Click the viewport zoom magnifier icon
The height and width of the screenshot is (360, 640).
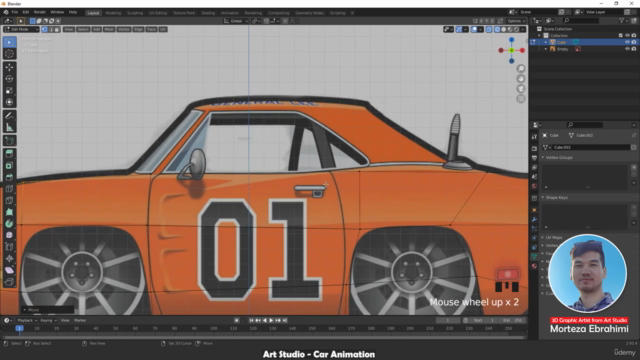[521, 69]
